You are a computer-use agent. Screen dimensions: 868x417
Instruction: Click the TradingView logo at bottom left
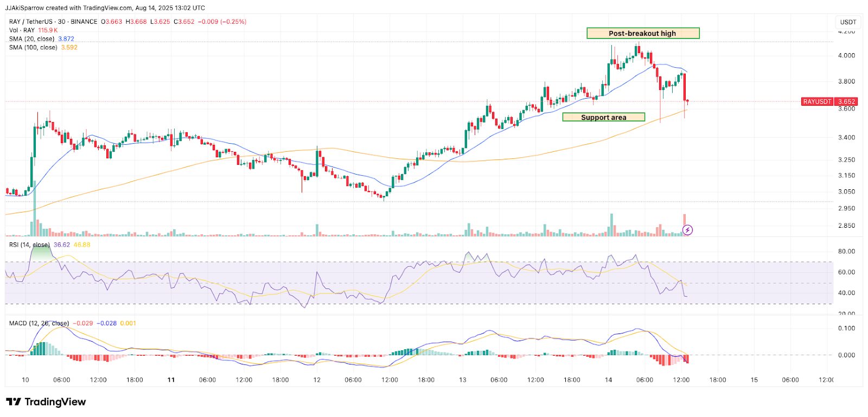46,402
